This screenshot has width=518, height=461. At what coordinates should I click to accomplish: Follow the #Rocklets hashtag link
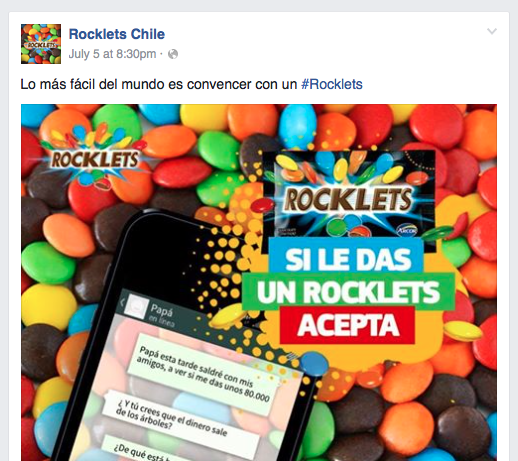coord(332,84)
